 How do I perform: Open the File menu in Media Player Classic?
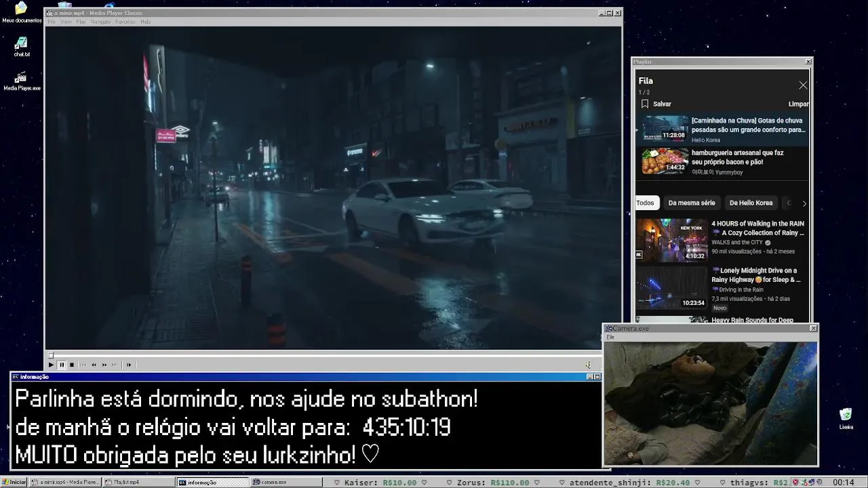tap(51, 22)
